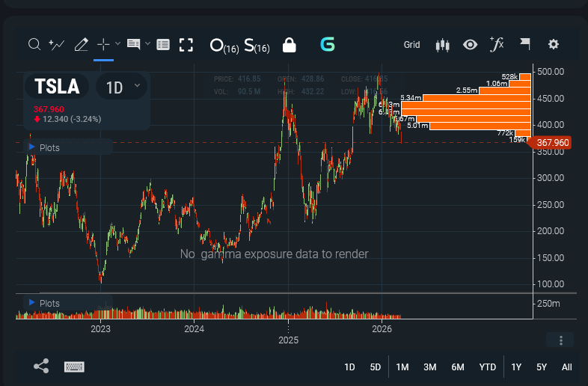
Task: Select the 5D time range
Action: (376, 367)
